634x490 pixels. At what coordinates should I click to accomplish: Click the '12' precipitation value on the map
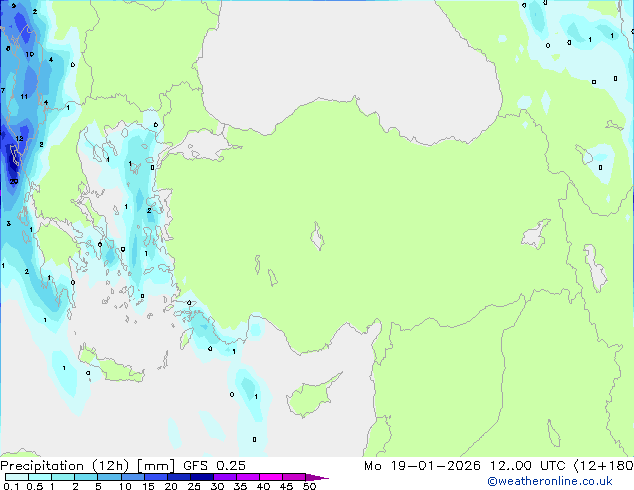pos(19,139)
